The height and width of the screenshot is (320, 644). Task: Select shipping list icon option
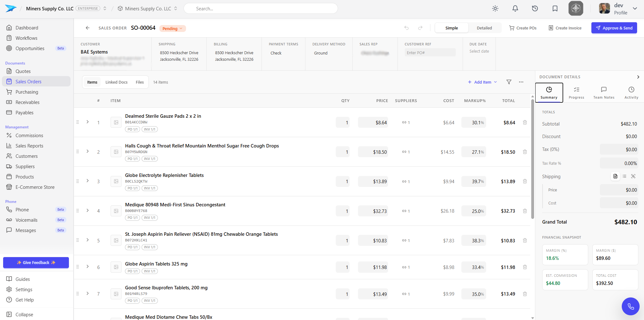tap(624, 176)
